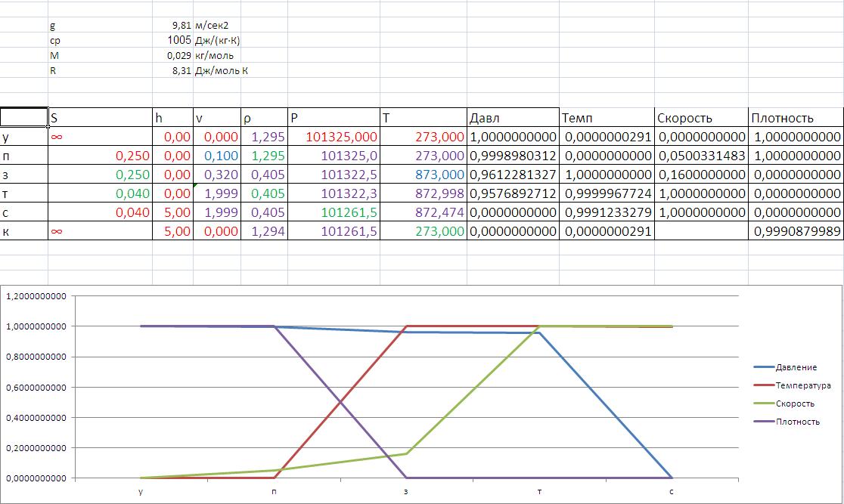Select the blue temperature cell 873,000
Viewport: 844px width, 504px height.
[423, 174]
